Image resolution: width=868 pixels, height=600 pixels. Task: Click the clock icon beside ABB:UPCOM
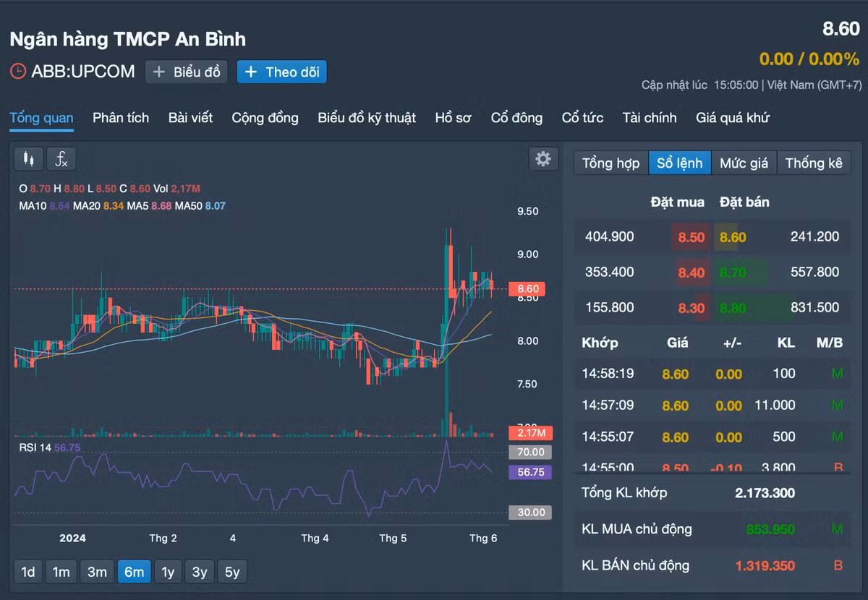[18, 72]
